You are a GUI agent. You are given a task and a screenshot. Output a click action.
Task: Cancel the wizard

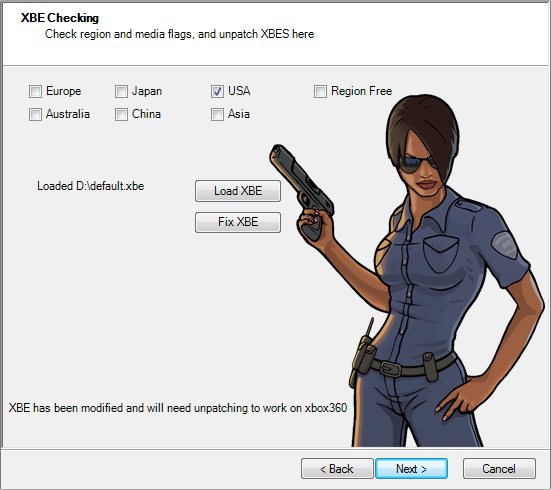(499, 469)
